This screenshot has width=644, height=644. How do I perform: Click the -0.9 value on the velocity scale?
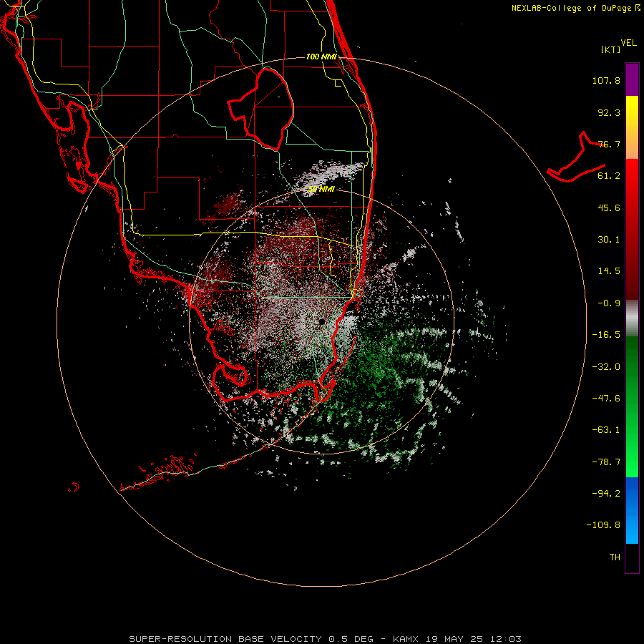pos(609,303)
